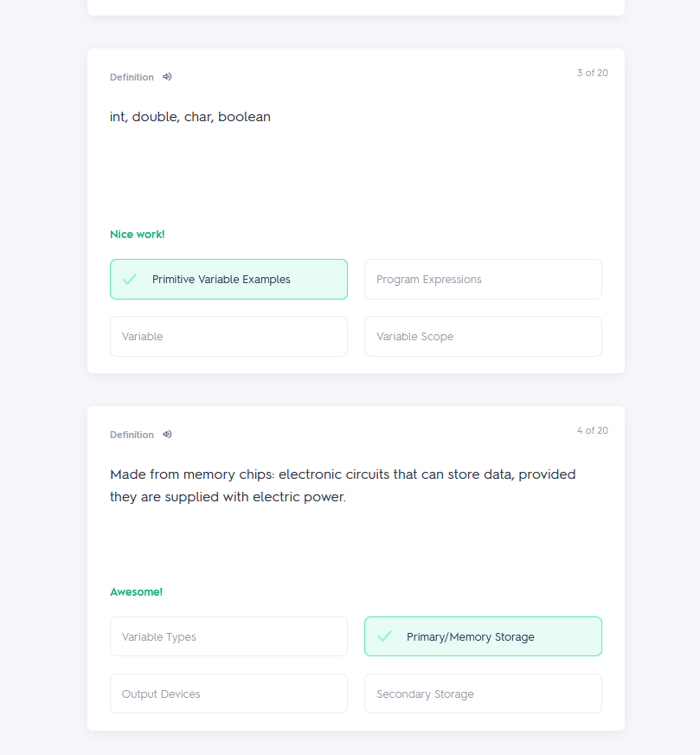Click the memory chips definition text
The image size is (700, 755).
(x=343, y=486)
